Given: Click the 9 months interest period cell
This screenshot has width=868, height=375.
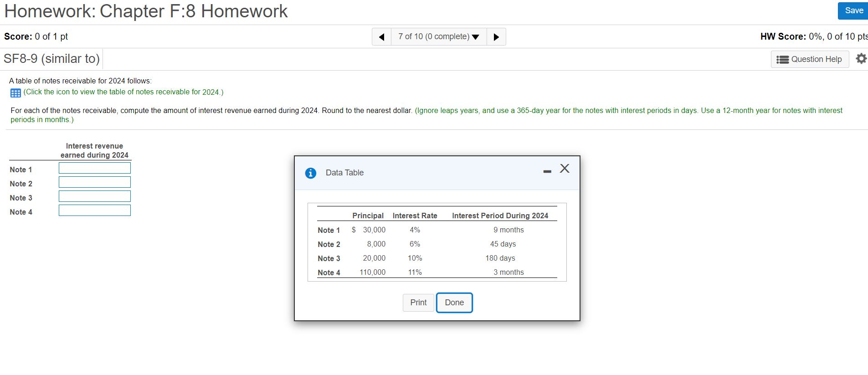Looking at the screenshot, I should pyautogui.click(x=508, y=230).
